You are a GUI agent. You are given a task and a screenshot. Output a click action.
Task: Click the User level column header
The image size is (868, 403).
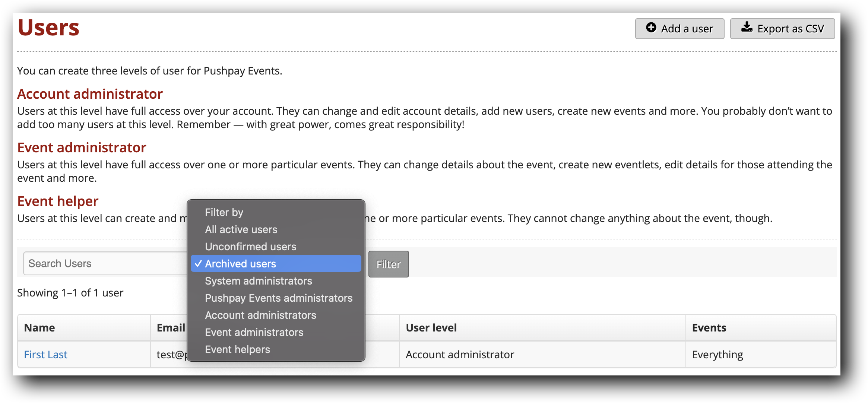point(431,327)
